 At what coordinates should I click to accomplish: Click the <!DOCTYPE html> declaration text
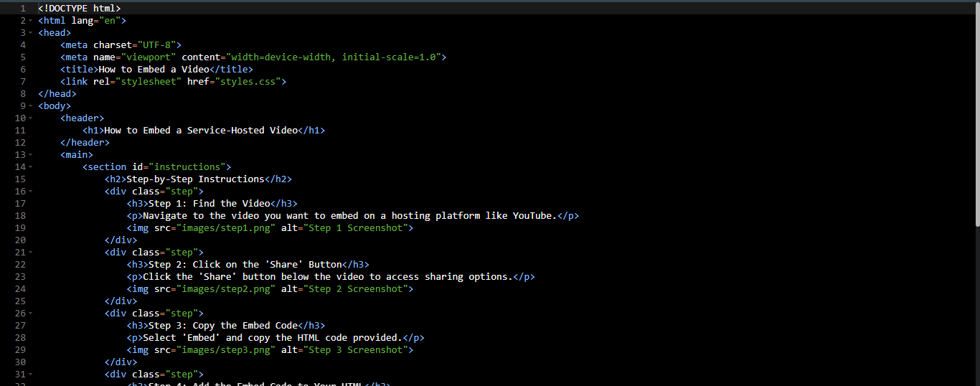coord(80,9)
